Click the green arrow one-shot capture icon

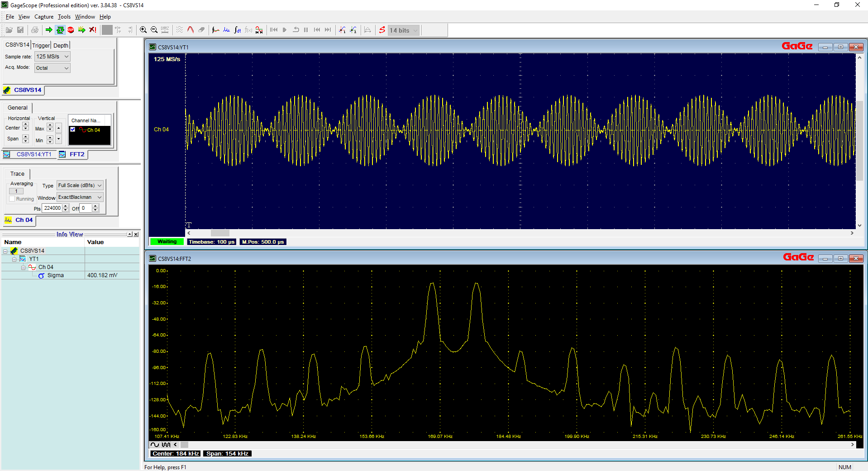pyautogui.click(x=49, y=30)
